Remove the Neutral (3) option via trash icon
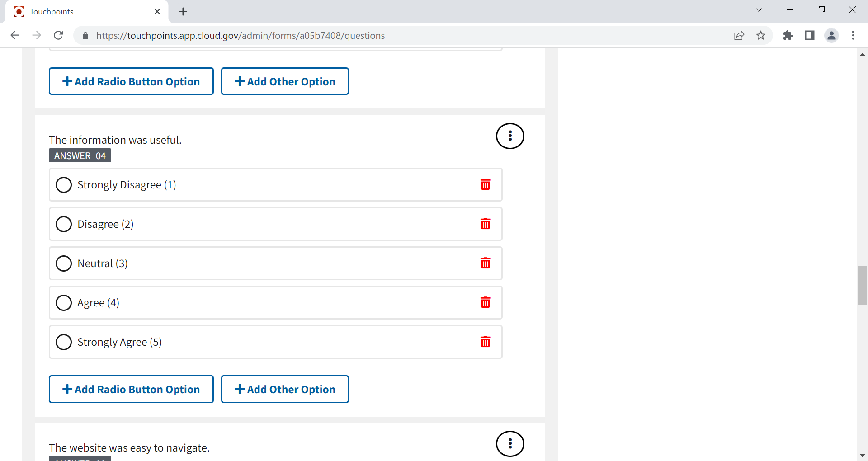Viewport: 868px width, 461px height. [x=485, y=263]
